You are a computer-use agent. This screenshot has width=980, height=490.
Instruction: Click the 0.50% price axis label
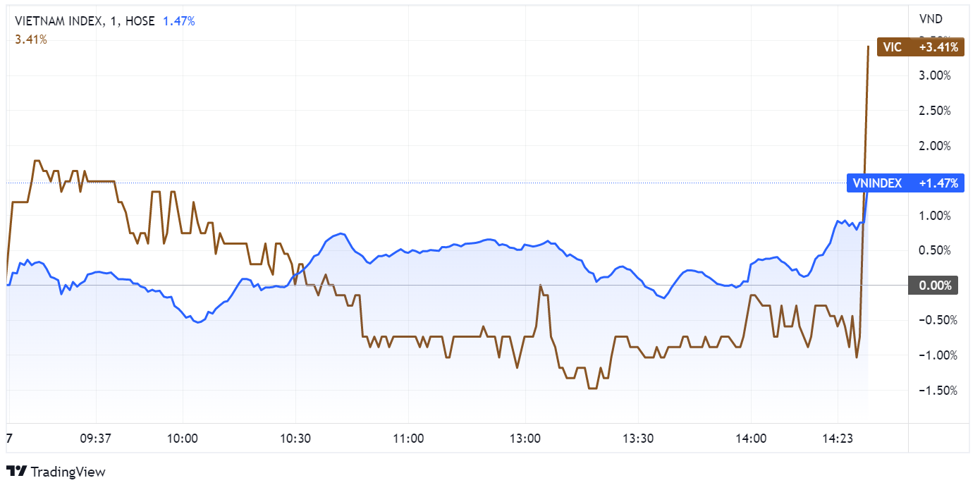936,250
